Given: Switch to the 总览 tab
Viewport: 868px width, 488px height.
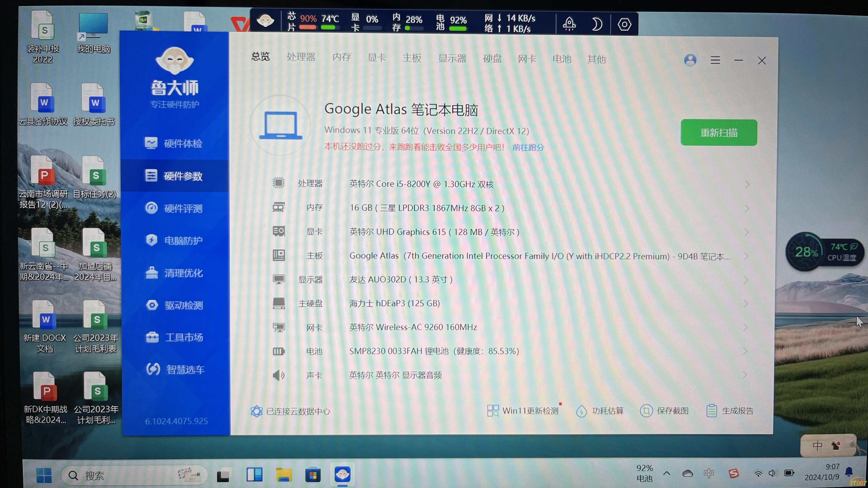Looking at the screenshot, I should click(x=260, y=57).
